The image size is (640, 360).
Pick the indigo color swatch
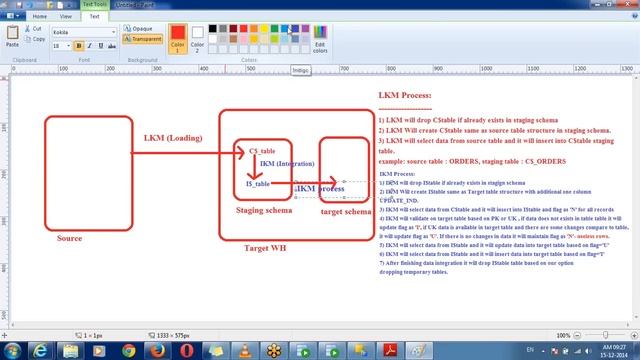point(295,28)
